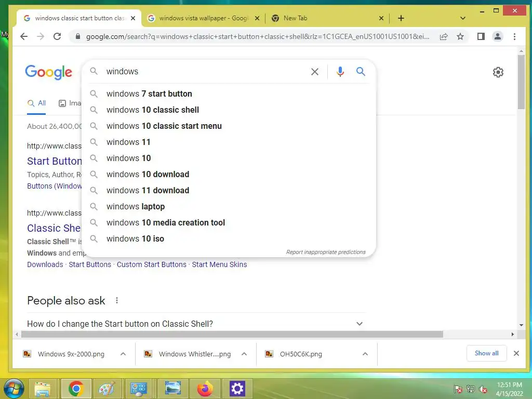Image resolution: width=532 pixels, height=399 pixels.
Task: Select the All search results tab
Action: [x=36, y=103]
